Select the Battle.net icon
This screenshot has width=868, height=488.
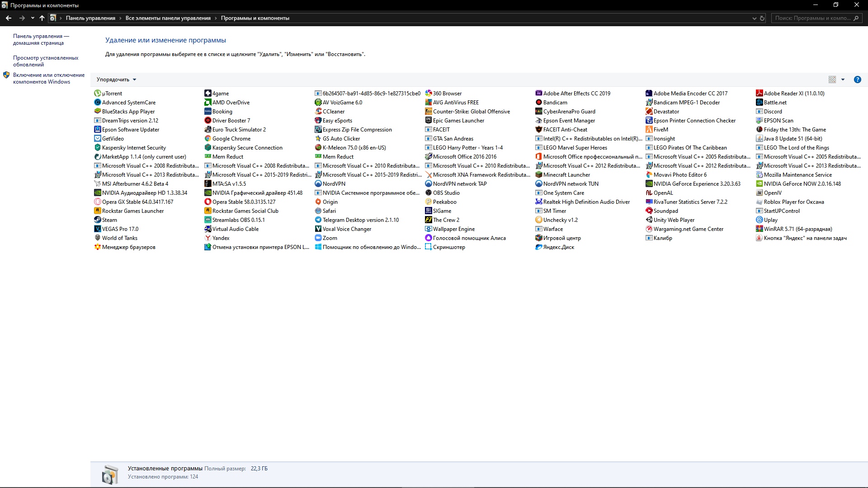759,103
